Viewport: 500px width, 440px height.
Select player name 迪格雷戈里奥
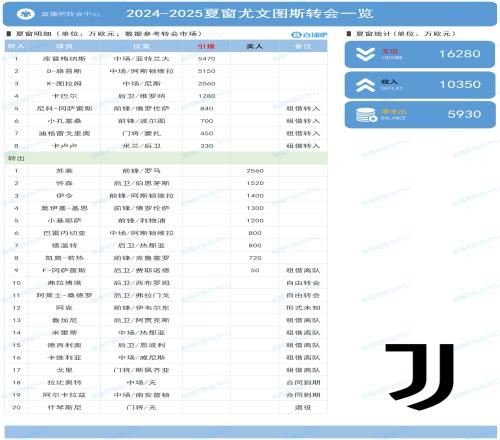click(64, 133)
